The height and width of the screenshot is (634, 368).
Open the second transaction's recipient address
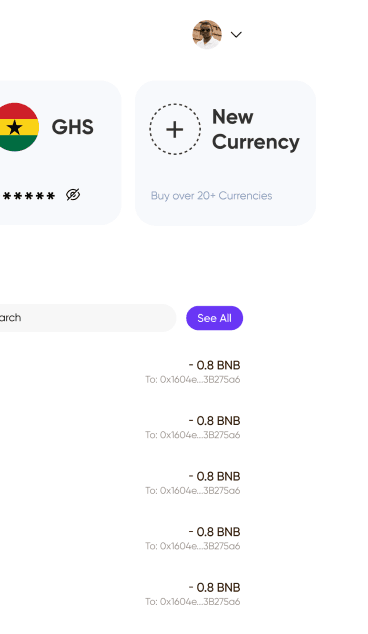193,435
